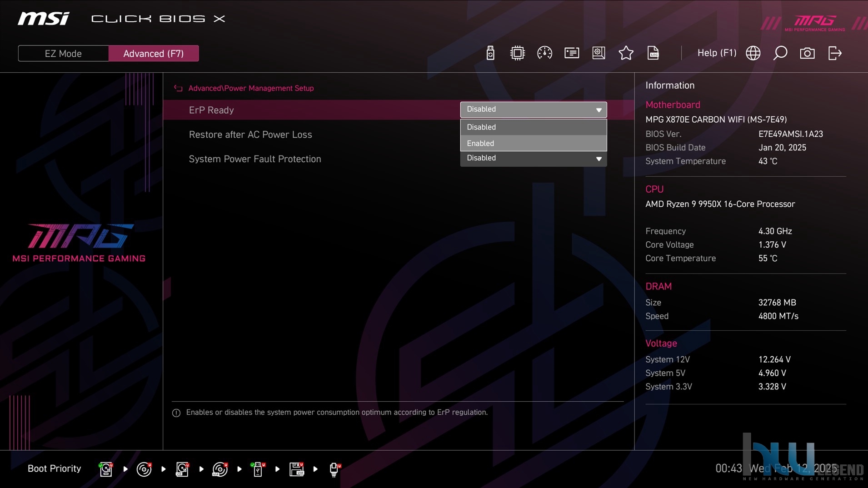The image size is (868, 488).
Task: Select the USB hard disk boot icon
Action: pos(182,469)
